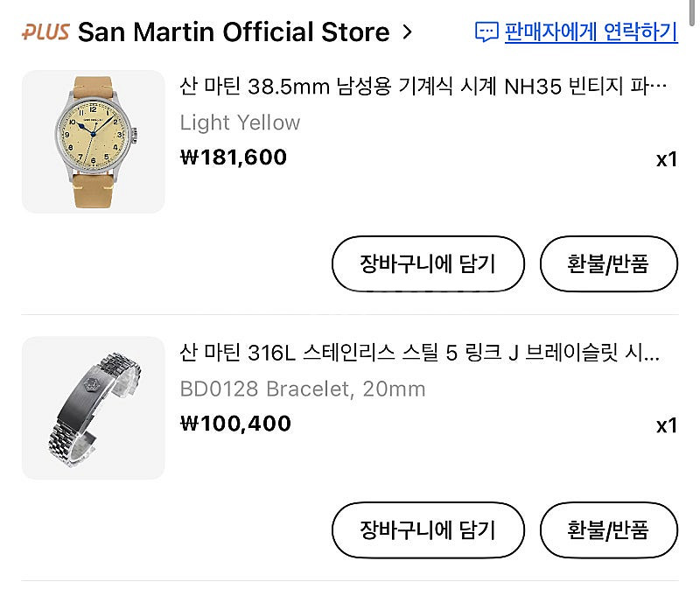The width and height of the screenshot is (700, 596).
Task: Request 환불/반품 for the watch
Action: coord(608,263)
